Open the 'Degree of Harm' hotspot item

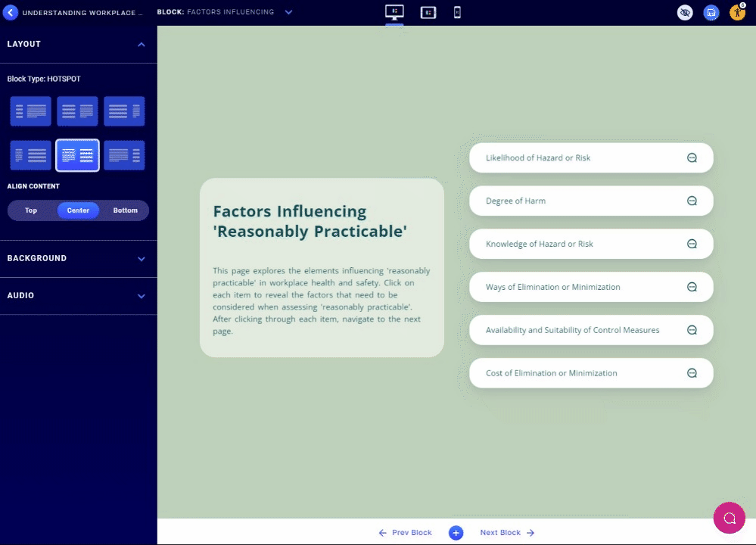coord(590,201)
